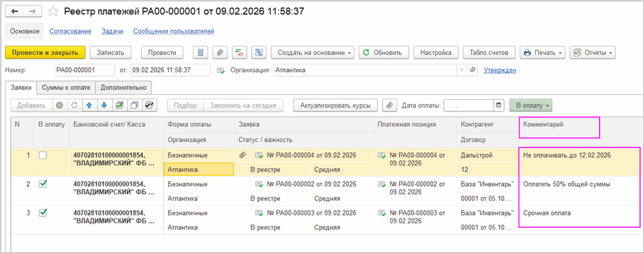Add the document to favorites with the star

coord(53,12)
